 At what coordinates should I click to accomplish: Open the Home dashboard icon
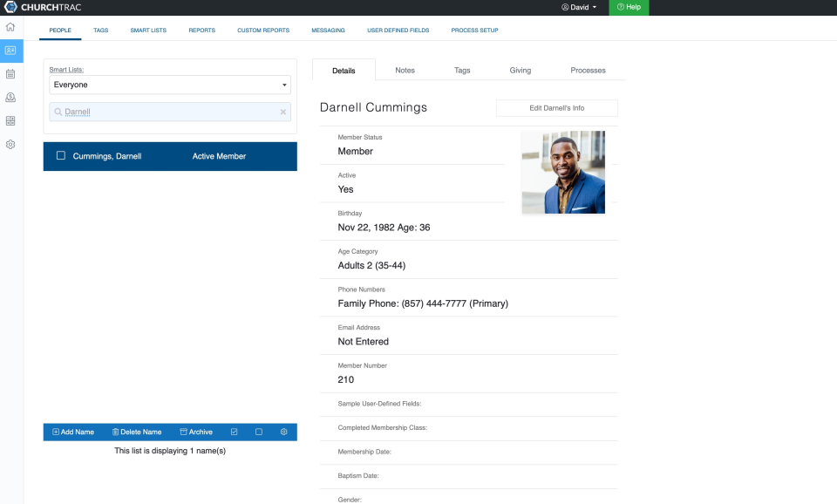10,27
